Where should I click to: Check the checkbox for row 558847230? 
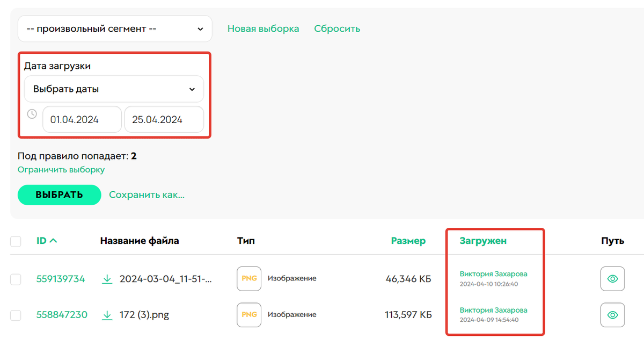coord(16,315)
